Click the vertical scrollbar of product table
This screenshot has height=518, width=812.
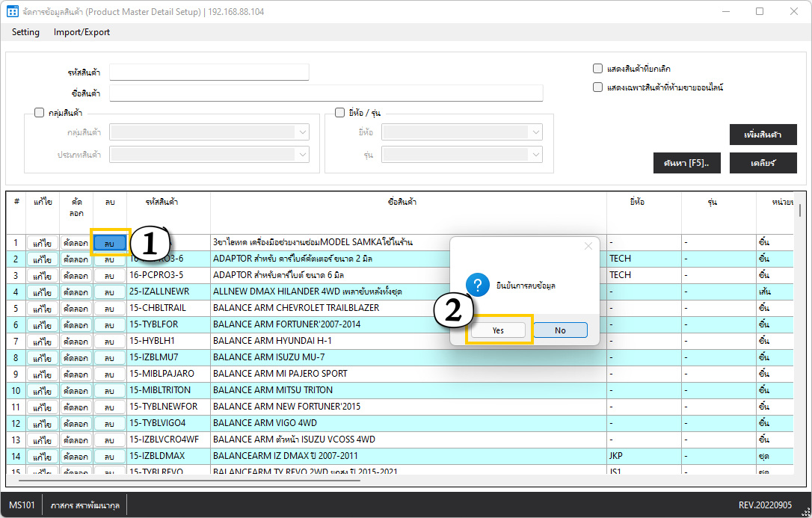point(801,209)
